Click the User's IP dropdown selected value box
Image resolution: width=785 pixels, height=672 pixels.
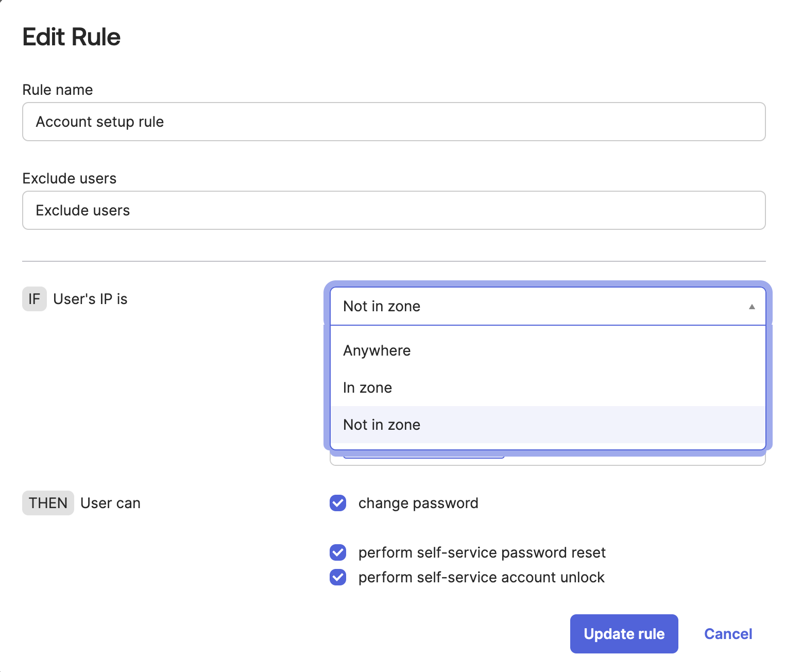548,306
